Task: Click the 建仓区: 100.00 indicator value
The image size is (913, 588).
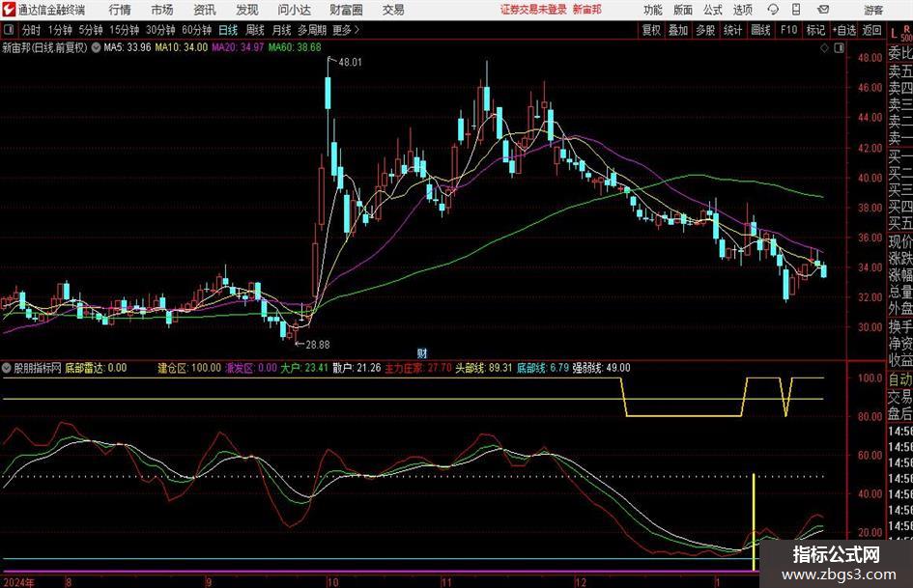Action: click(189, 368)
